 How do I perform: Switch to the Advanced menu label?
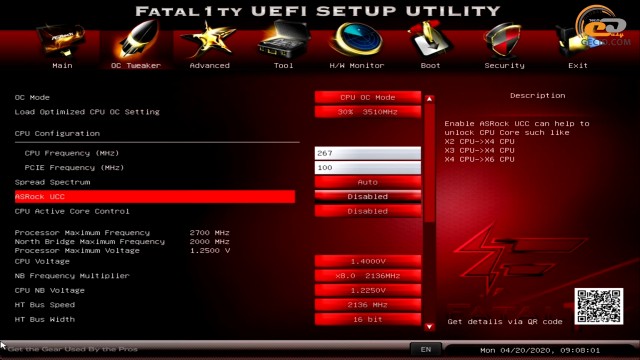click(209, 65)
